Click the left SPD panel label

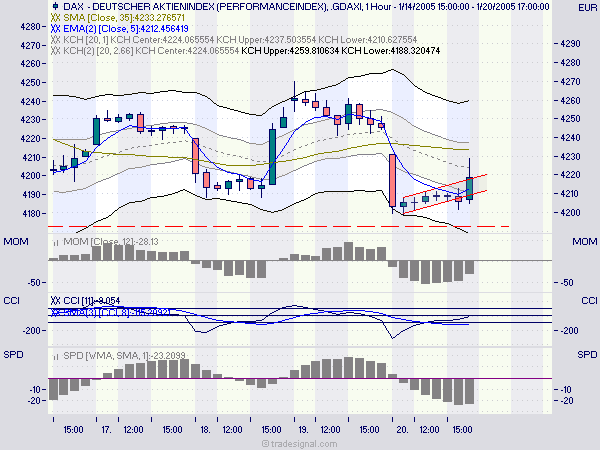coord(13,355)
